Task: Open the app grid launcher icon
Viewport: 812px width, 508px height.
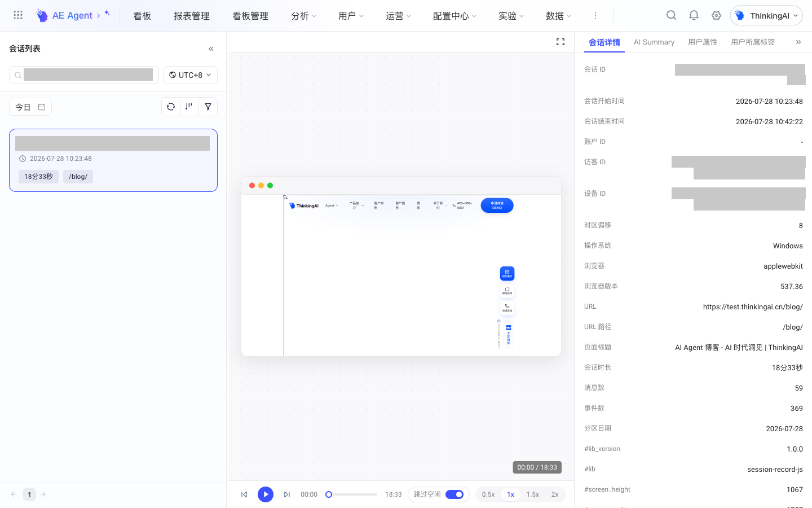Action: coord(18,15)
